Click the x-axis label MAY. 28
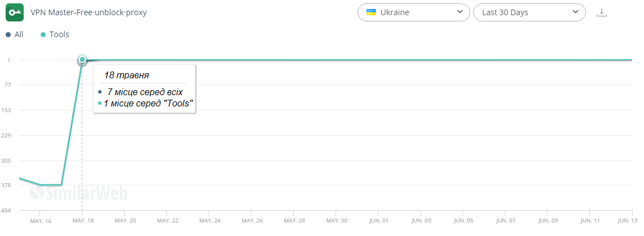644x236 pixels. pyautogui.click(x=294, y=221)
